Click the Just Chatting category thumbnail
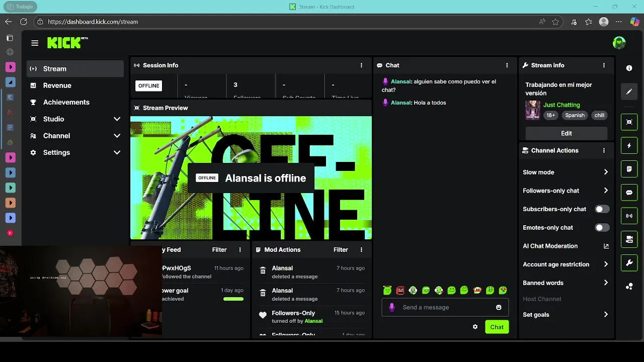 pos(533,110)
